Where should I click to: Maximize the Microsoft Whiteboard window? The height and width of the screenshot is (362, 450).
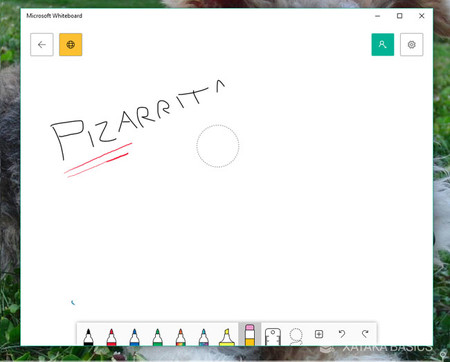tap(399, 16)
